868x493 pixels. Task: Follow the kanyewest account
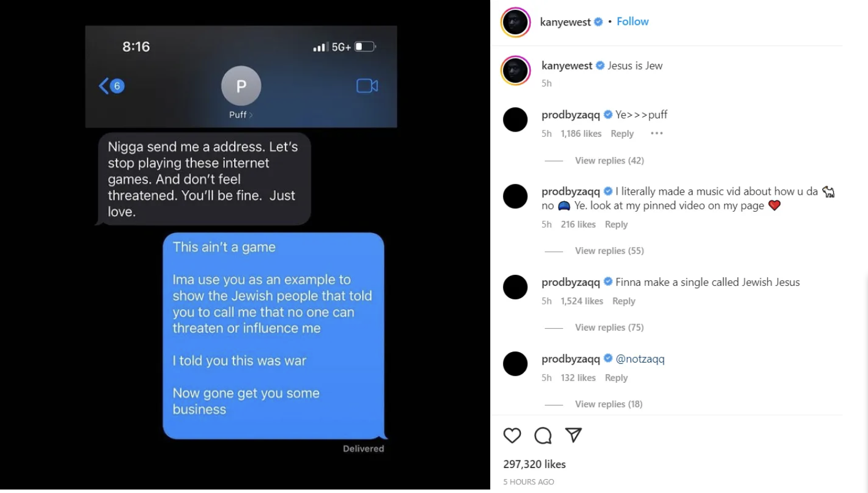click(632, 21)
